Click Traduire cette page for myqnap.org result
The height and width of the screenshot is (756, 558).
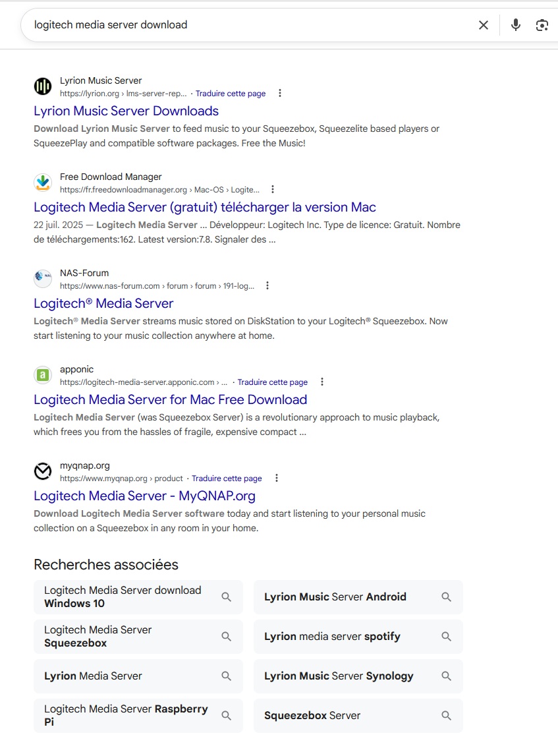tap(227, 479)
